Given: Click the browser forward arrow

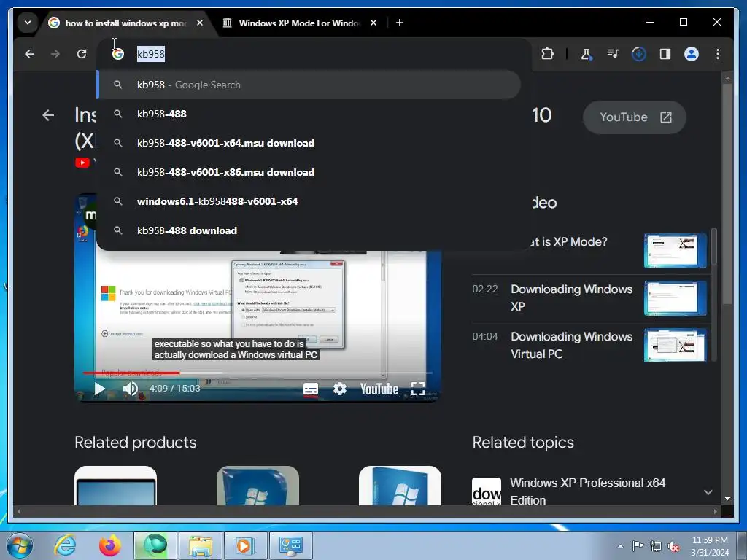Looking at the screenshot, I should (55, 54).
